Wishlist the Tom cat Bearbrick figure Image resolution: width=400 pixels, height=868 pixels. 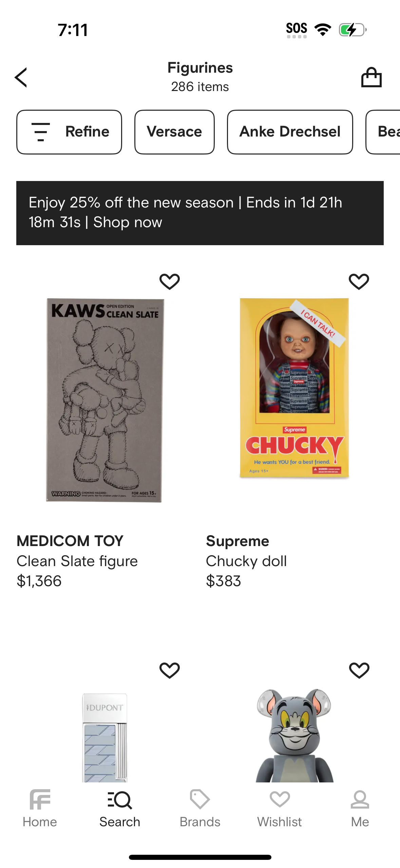359,670
